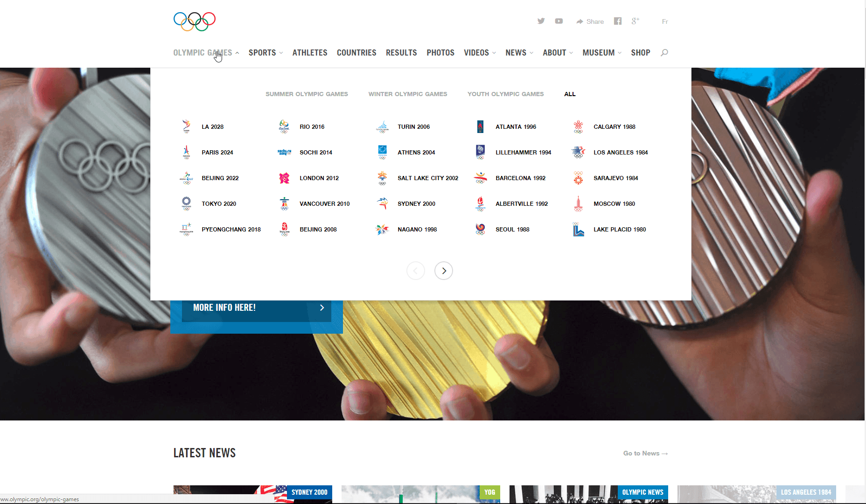Click the Calgary 1988 emblem icon
Viewport: 866px width, 504px height.
[x=578, y=126]
